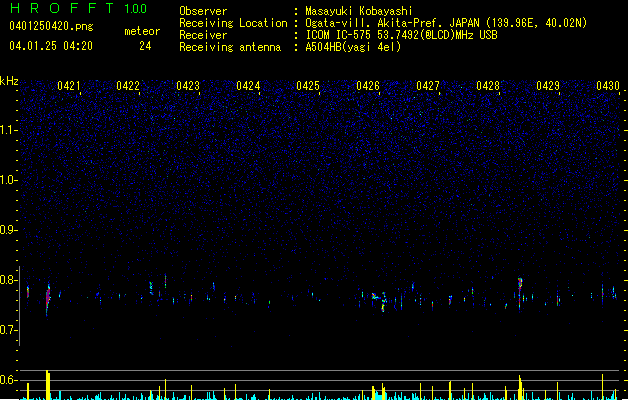Click the strong meteor echo just before 0421
The image size is (629, 400).
(x=48, y=299)
